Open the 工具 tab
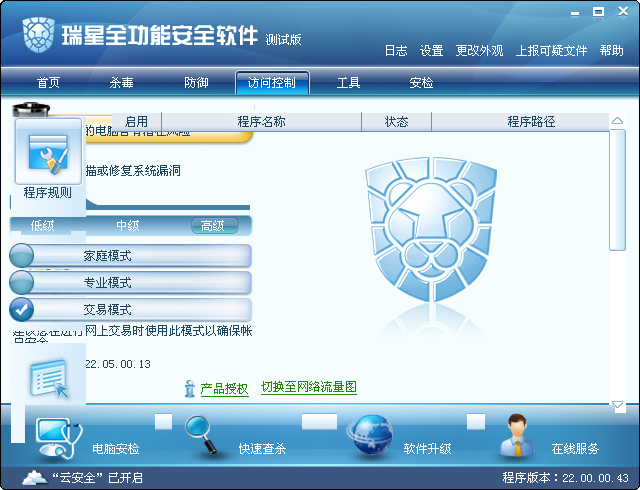Image resolution: width=640 pixels, height=490 pixels. (x=348, y=83)
